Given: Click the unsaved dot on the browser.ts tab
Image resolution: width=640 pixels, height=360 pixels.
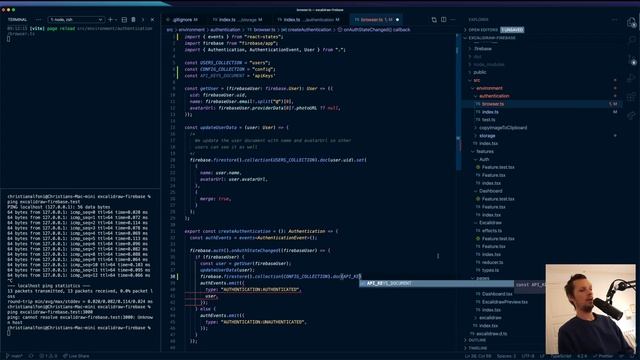Looking at the screenshot, I should [398, 20].
